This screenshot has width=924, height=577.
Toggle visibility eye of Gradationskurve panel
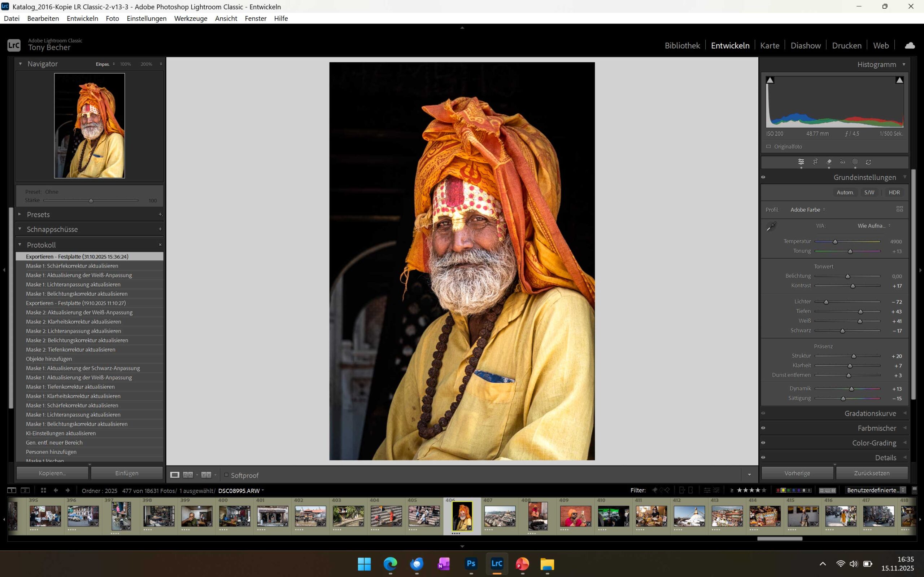[x=763, y=413]
